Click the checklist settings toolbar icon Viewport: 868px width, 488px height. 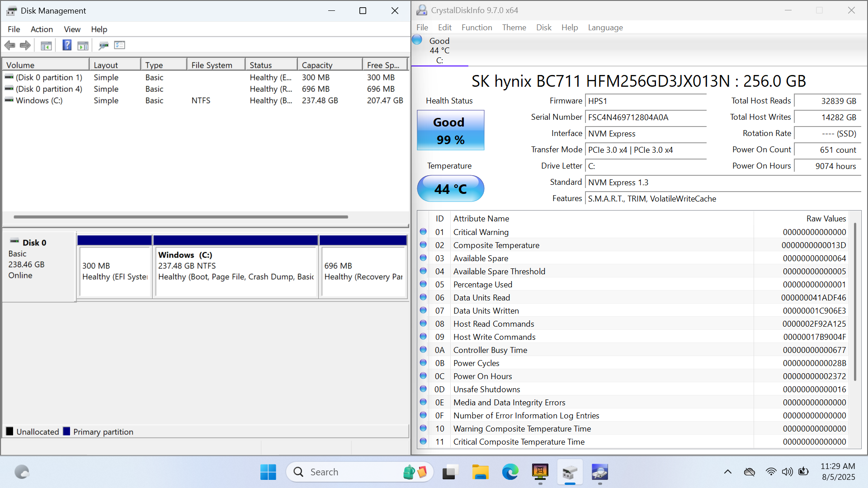(x=120, y=45)
